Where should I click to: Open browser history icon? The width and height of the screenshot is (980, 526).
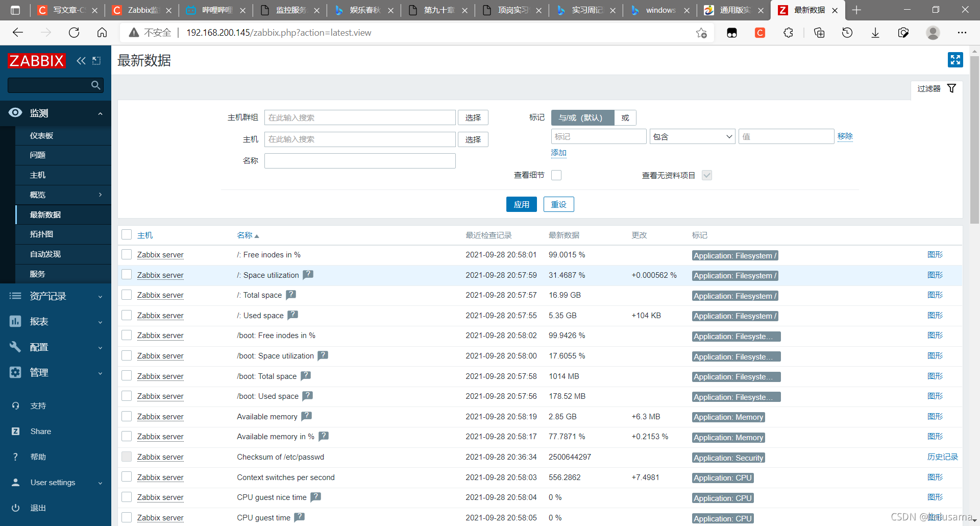(x=847, y=33)
